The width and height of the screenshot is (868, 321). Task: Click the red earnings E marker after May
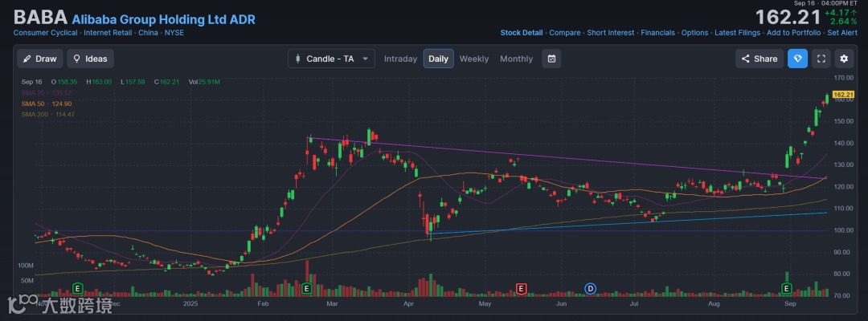tap(520, 288)
